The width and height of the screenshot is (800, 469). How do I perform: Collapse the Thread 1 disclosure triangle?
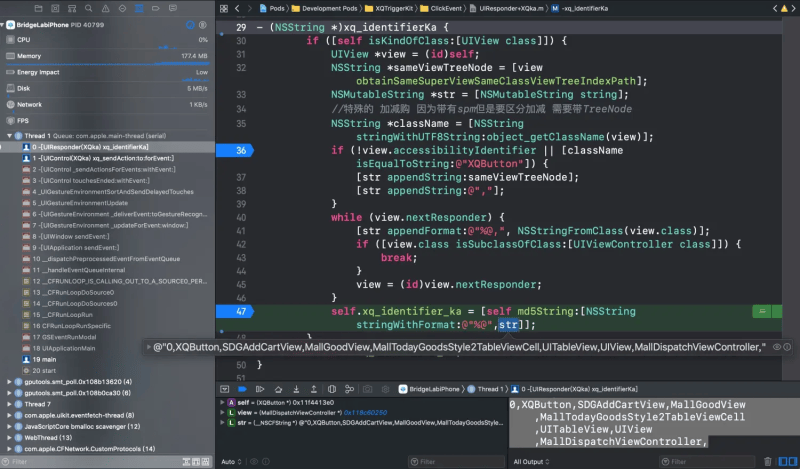click(x=9, y=135)
